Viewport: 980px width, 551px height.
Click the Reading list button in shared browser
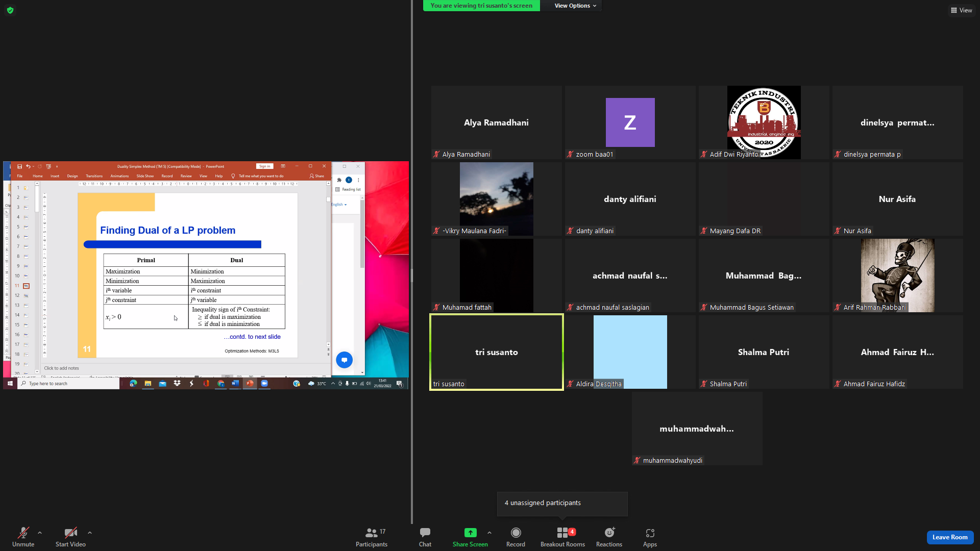click(x=348, y=189)
